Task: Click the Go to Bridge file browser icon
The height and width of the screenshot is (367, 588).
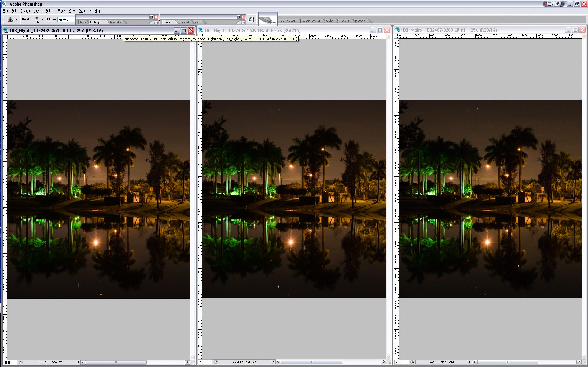Action: [251, 19]
